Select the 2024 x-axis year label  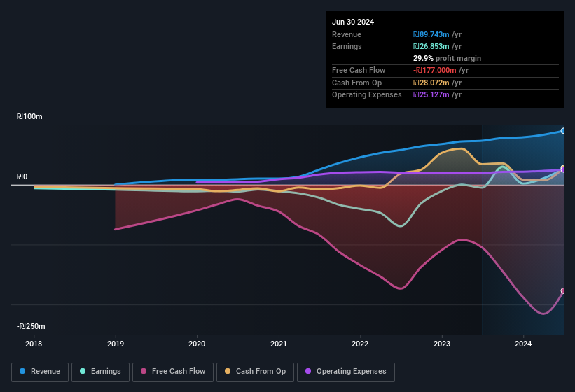tap(523, 344)
